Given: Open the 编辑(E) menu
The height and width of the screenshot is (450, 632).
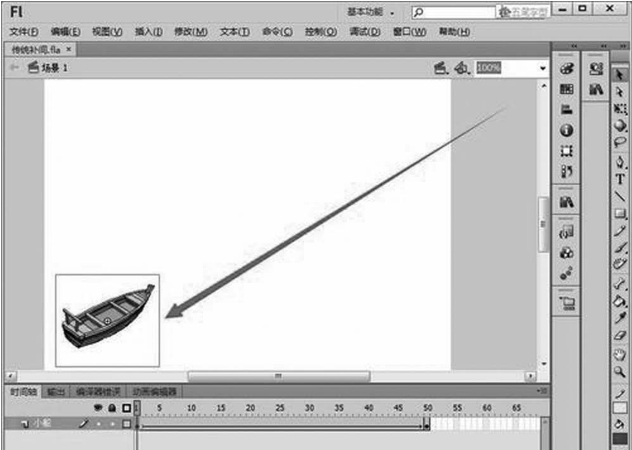Looking at the screenshot, I should tap(65, 31).
